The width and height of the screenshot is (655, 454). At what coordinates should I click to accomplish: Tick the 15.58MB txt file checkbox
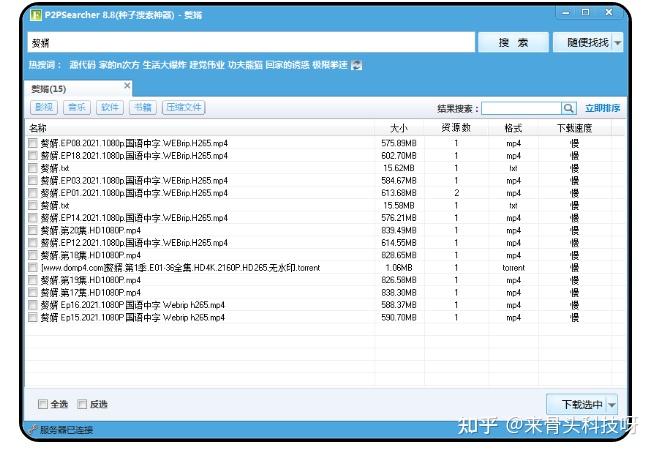[x=33, y=205]
